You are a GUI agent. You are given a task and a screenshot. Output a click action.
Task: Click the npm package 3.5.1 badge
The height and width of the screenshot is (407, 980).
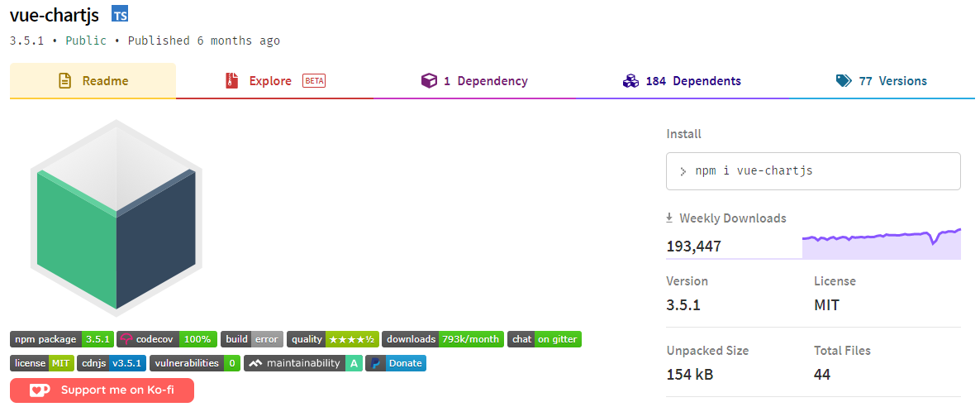tap(62, 339)
